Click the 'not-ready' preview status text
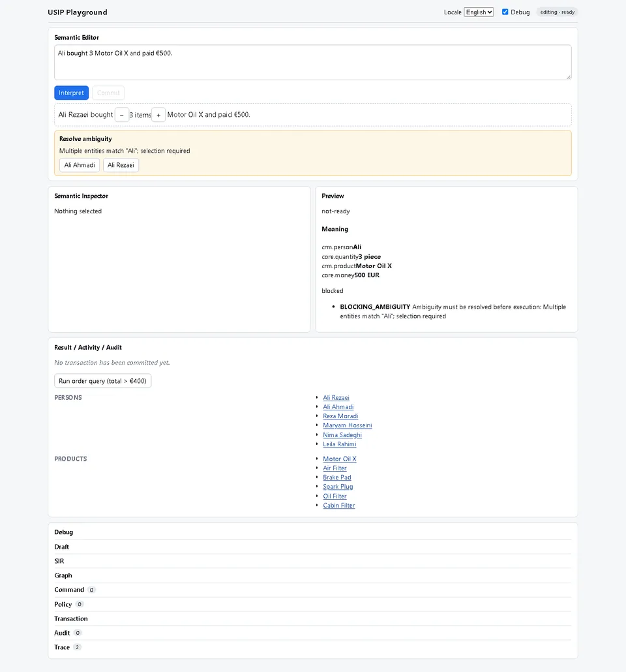The image size is (626, 672). 335,211
